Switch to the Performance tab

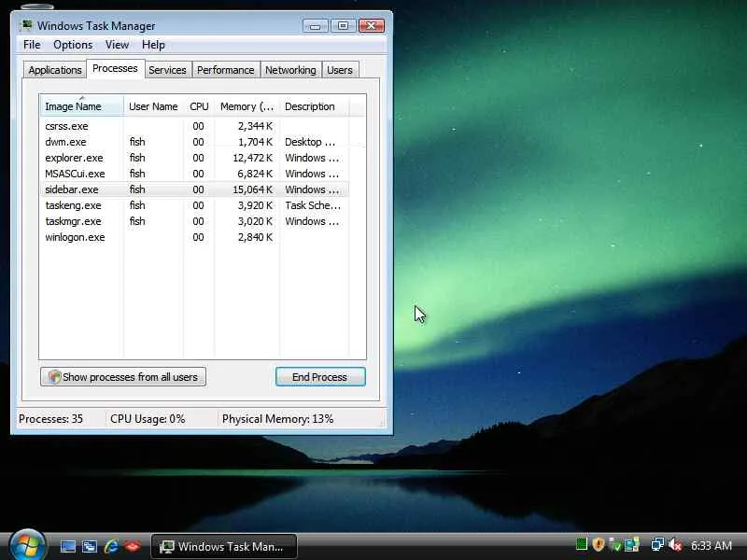(225, 70)
